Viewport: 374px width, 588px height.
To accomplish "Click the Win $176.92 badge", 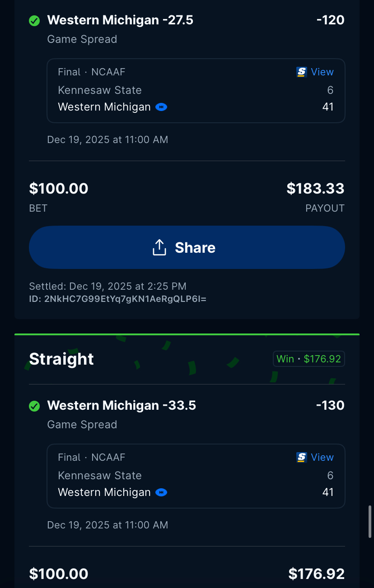I will click(x=309, y=359).
